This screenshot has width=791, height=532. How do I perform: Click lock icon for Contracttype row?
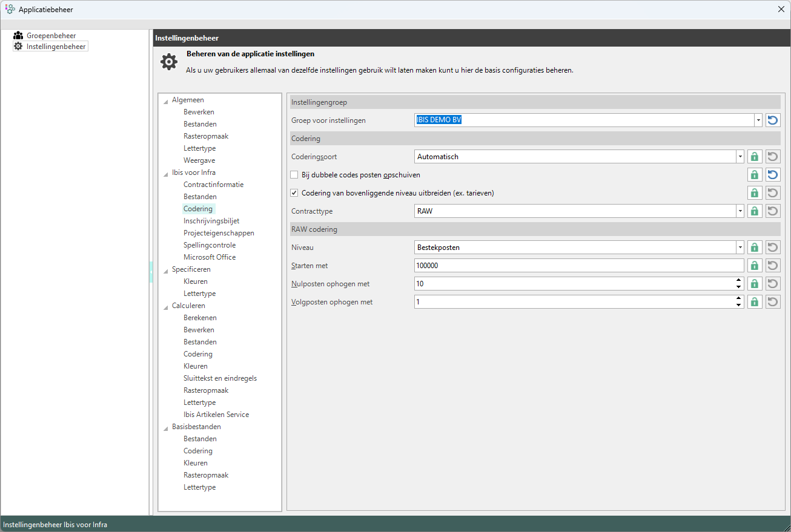pos(754,211)
